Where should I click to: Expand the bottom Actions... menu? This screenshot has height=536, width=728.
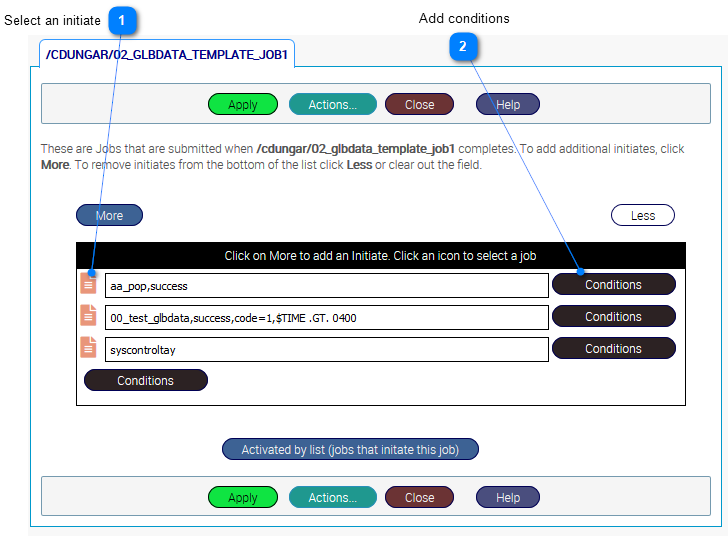tap(332, 497)
